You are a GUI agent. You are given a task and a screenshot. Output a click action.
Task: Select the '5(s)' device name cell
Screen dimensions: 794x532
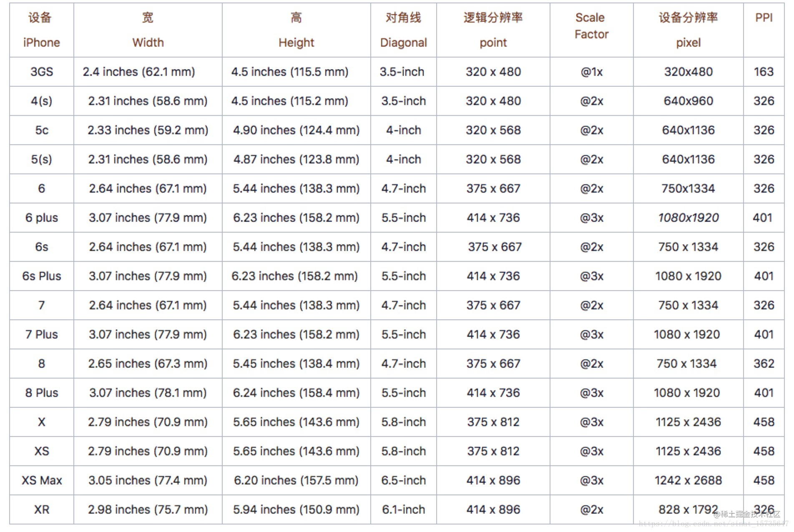[x=42, y=159]
